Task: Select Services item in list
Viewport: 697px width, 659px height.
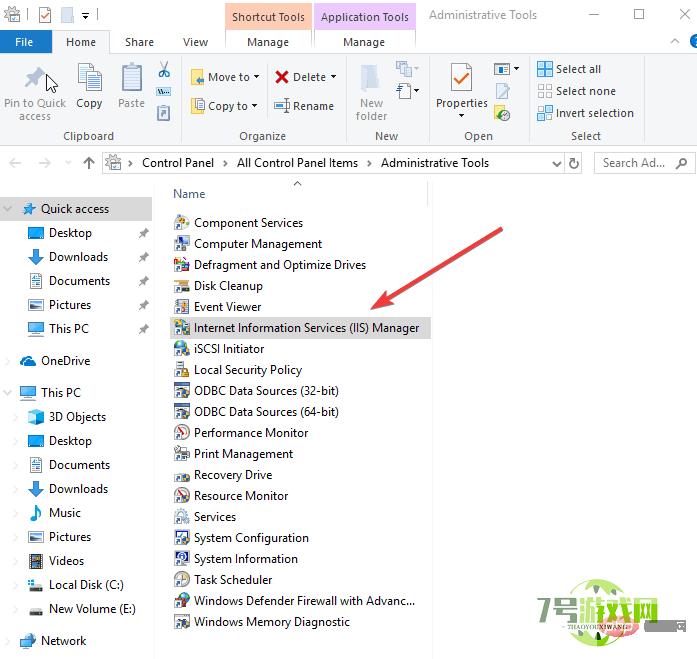Action: tap(215, 517)
